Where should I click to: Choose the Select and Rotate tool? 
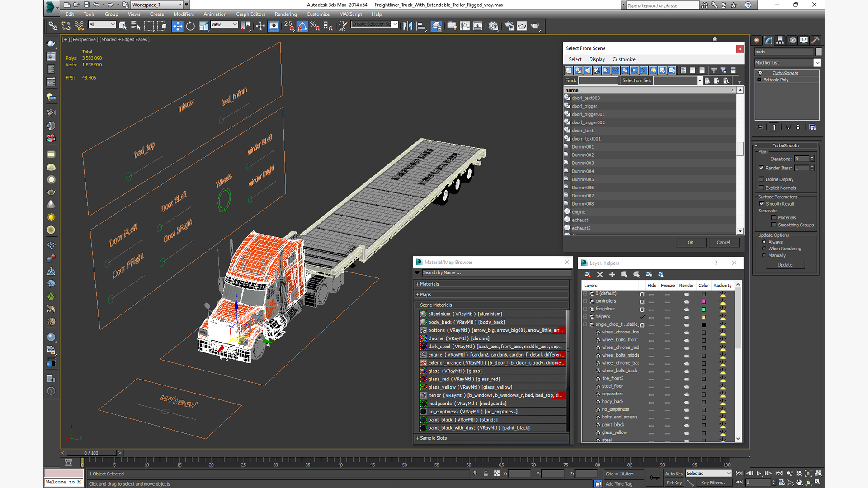pos(190,26)
